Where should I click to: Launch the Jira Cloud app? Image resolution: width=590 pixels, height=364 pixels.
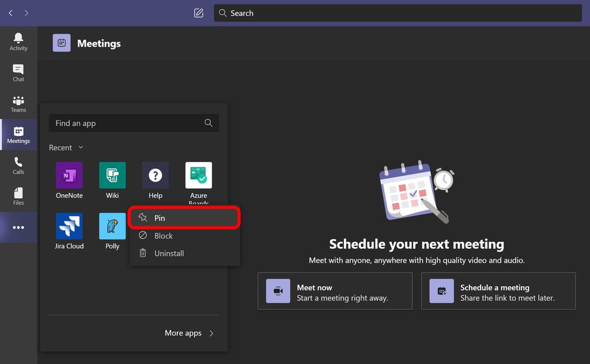pos(69,226)
